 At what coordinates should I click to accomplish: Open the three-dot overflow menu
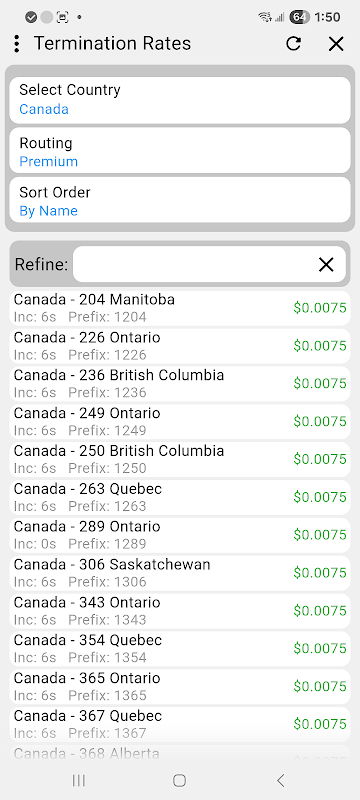[17, 44]
